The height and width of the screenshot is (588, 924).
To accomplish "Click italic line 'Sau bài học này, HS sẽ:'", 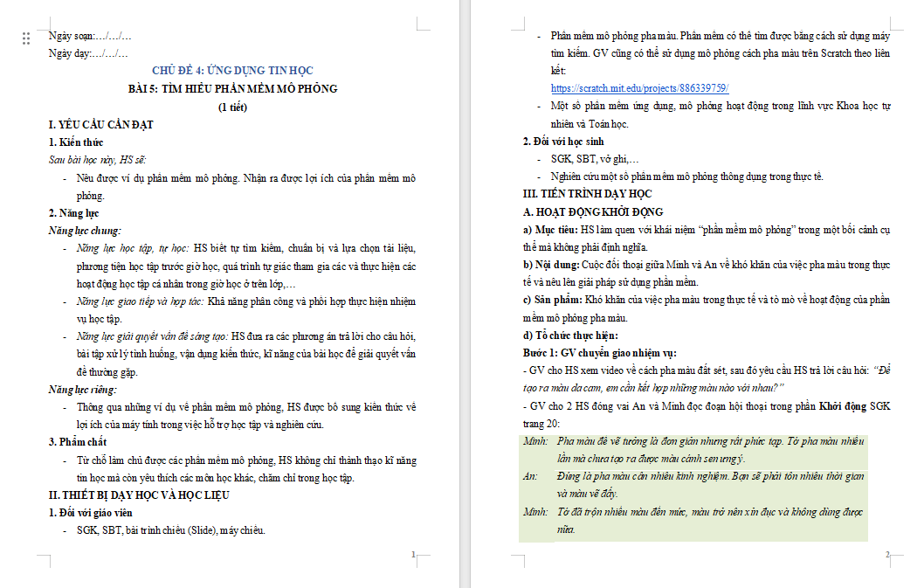I will (x=97, y=159).
